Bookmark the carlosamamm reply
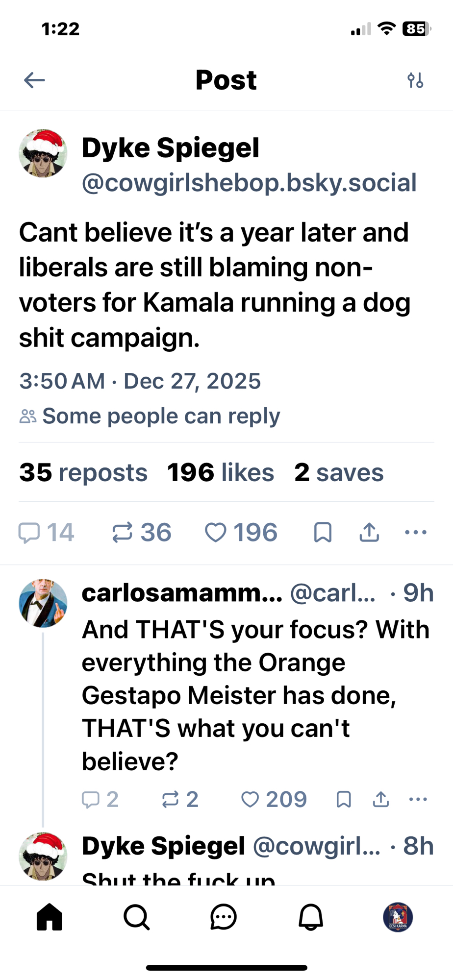The width and height of the screenshot is (453, 980). point(344,800)
